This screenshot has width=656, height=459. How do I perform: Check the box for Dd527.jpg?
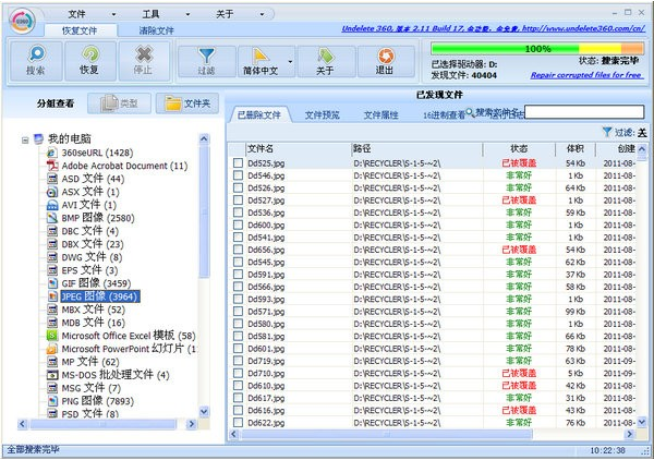click(238, 200)
